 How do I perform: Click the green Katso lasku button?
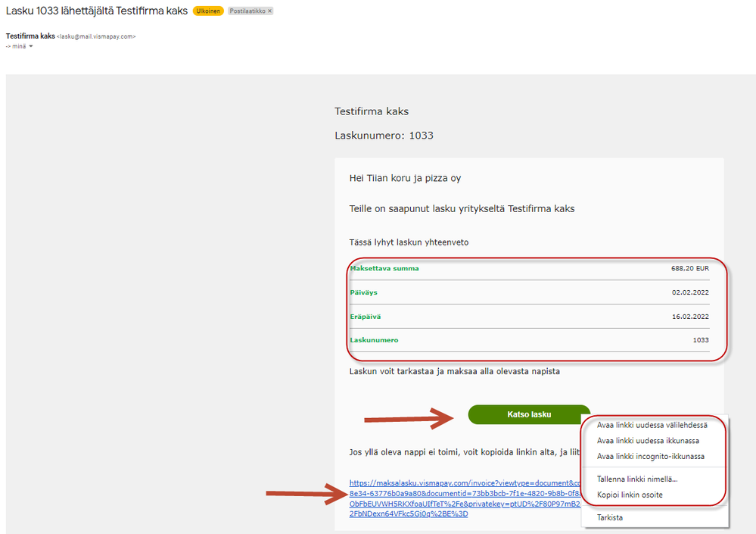tap(529, 414)
